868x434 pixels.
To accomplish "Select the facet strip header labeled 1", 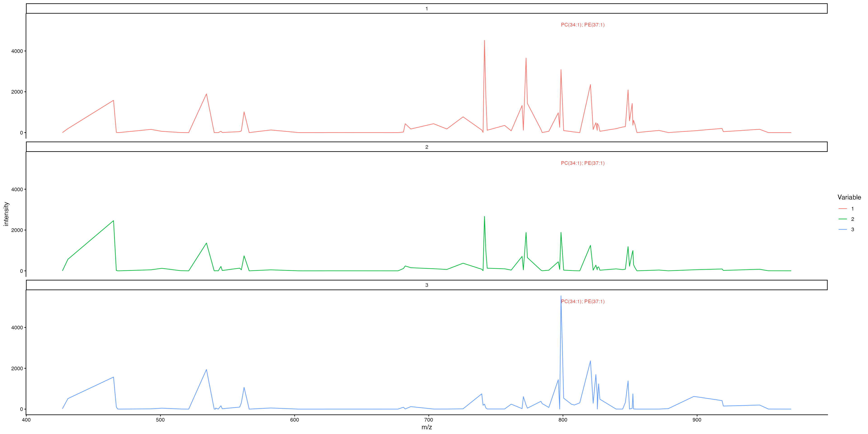I will [x=427, y=9].
